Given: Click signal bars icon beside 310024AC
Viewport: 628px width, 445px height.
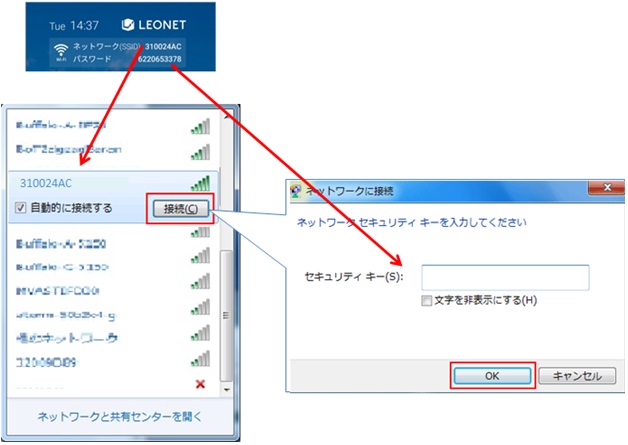Looking at the screenshot, I should [200, 183].
